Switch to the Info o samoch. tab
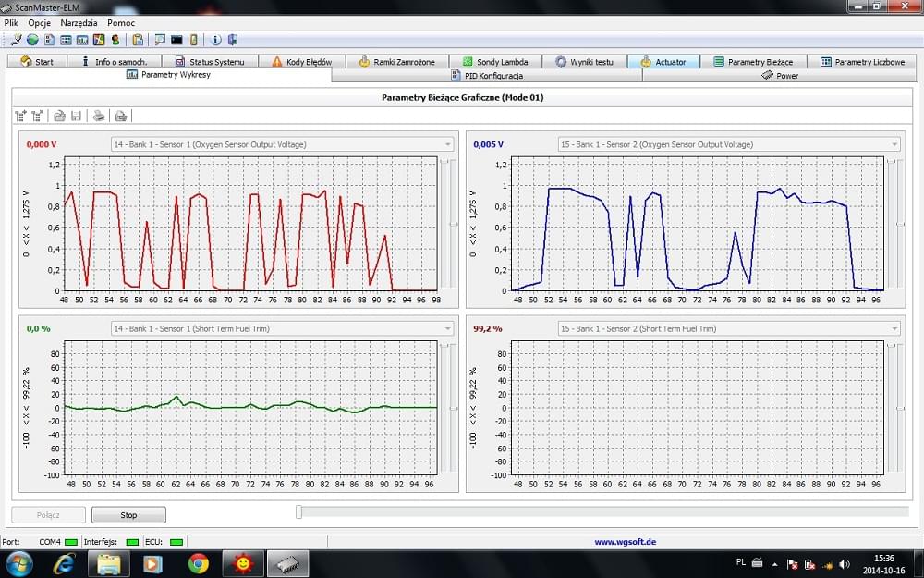The width and height of the screenshot is (924, 578). [x=115, y=61]
